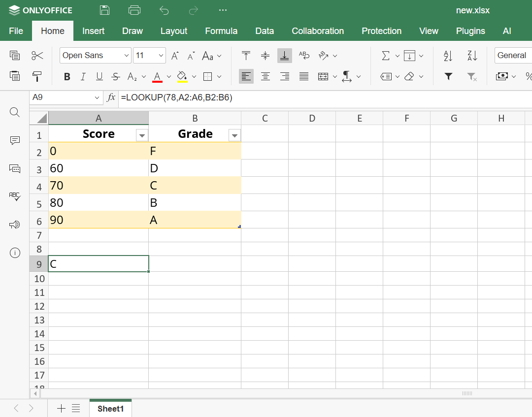Save the workbook
The height and width of the screenshot is (417, 532).
[x=104, y=10]
